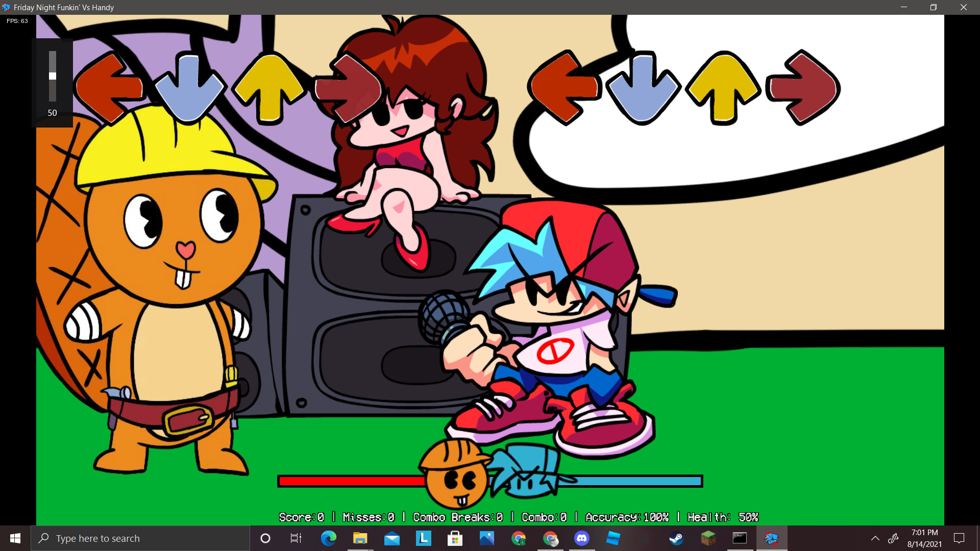Click the opponent's blue down arrow receptor

(189, 88)
